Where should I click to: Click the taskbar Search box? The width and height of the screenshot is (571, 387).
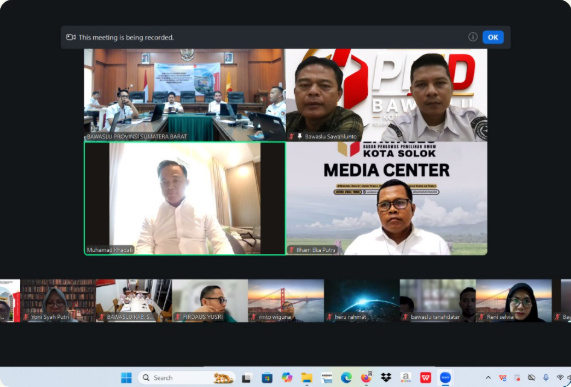[187, 378]
